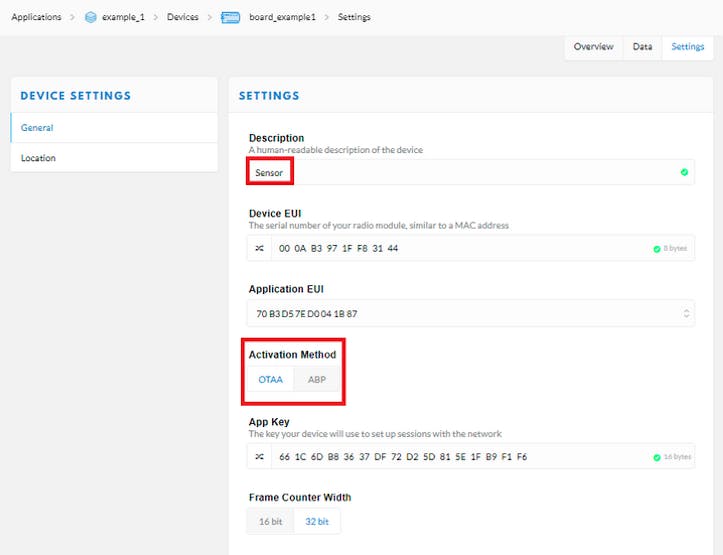Click the App Key label

[x=269, y=422]
